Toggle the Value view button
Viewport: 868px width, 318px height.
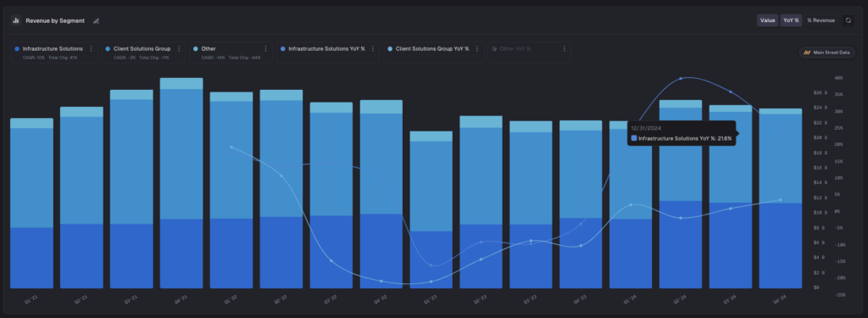point(767,20)
